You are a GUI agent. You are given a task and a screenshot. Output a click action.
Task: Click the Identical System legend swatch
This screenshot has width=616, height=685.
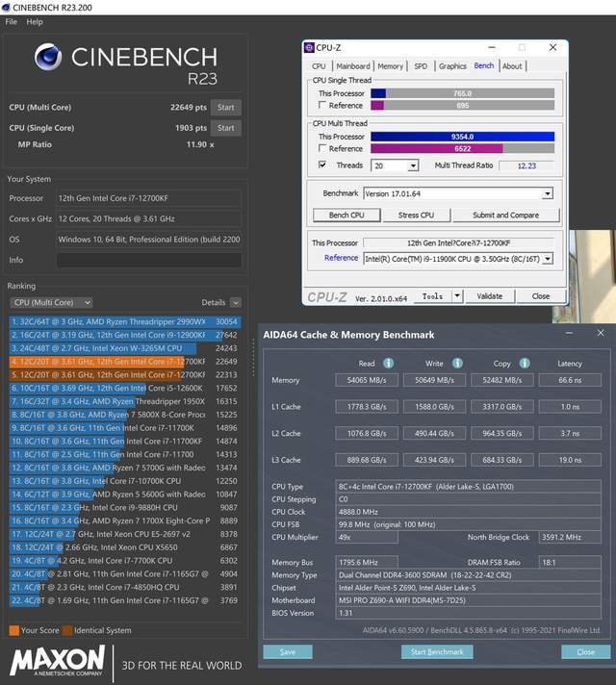[67, 630]
